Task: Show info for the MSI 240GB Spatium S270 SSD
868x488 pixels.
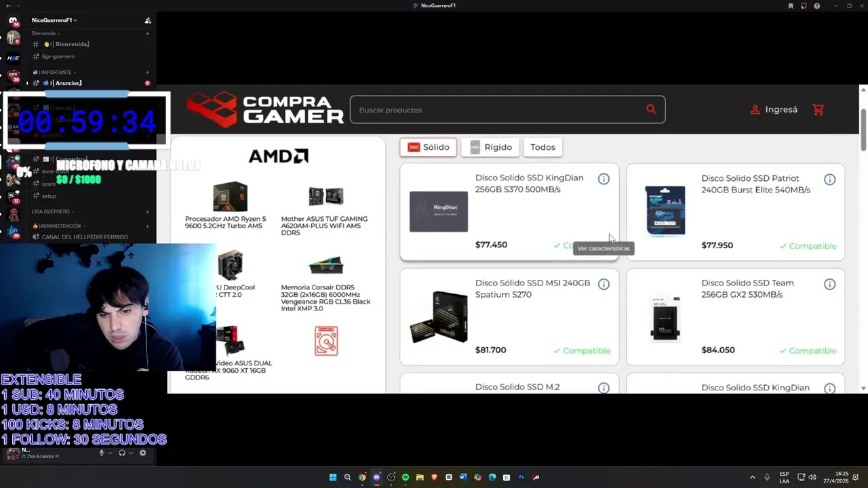Action: [604, 284]
